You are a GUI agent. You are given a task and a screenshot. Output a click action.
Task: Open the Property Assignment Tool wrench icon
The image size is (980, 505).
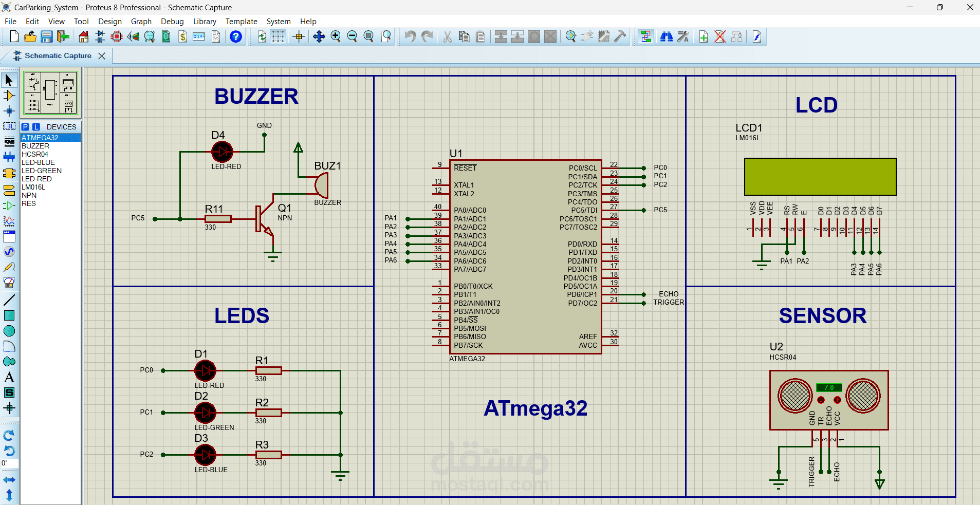(x=683, y=36)
